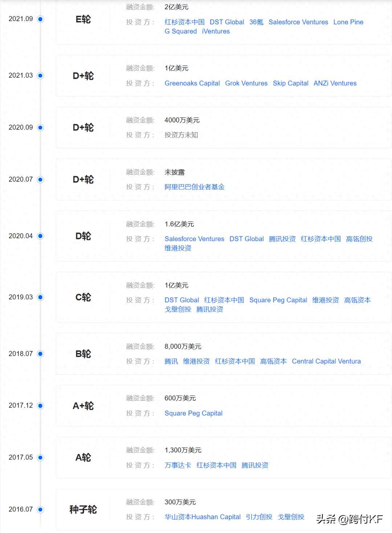Open 戈壁创投 link in 种子轮 row
The height and width of the screenshot is (533, 392).
click(291, 517)
